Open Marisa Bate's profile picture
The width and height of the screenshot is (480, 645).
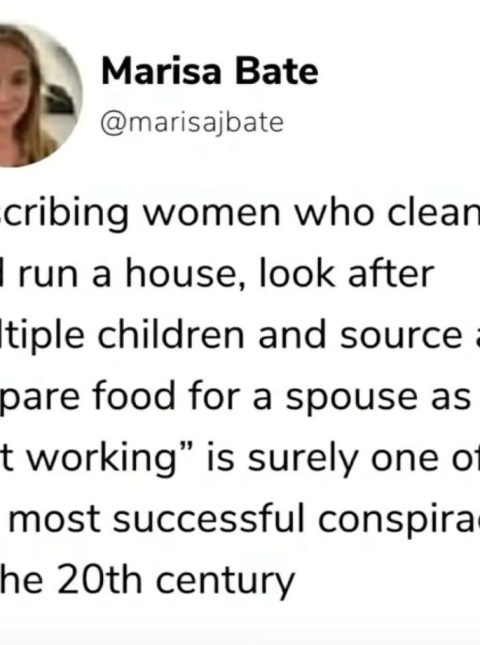click(x=39, y=96)
